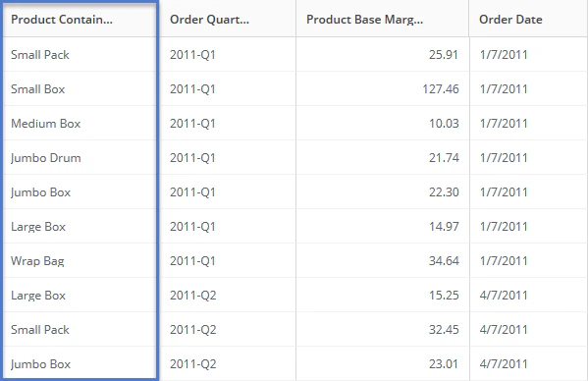Select Large Box in the 15.25 row
Viewport: 588px width, 381px height.
tap(38, 296)
